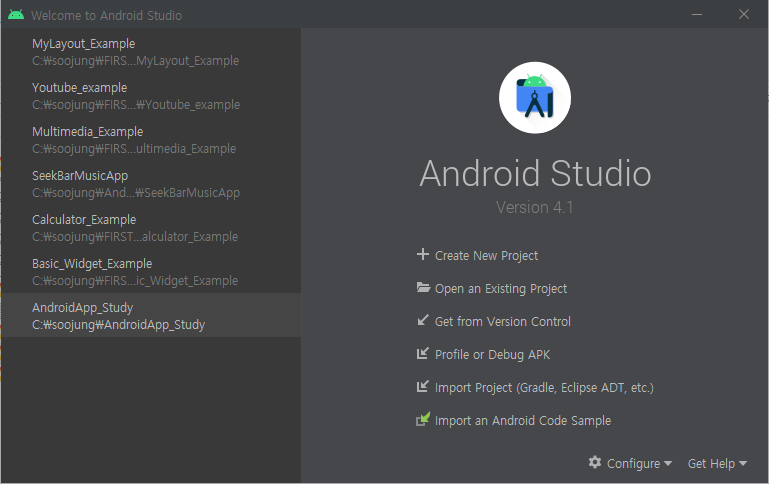Click the Android head icon in the title bar

pyautogui.click(x=16, y=15)
